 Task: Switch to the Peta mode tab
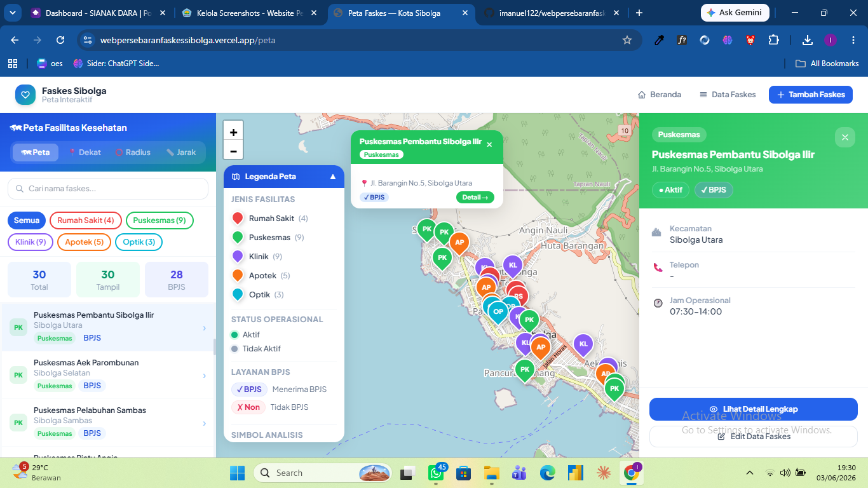[x=36, y=152]
